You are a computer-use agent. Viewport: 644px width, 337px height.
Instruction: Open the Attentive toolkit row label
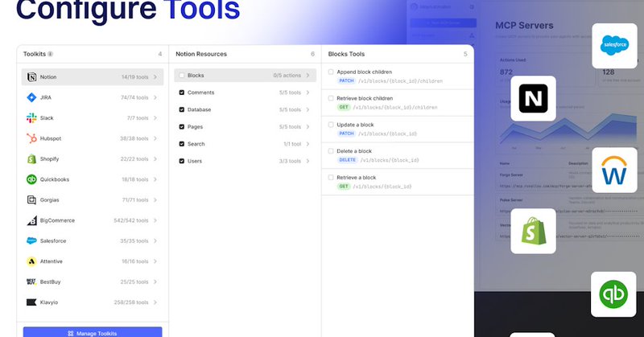52,261
